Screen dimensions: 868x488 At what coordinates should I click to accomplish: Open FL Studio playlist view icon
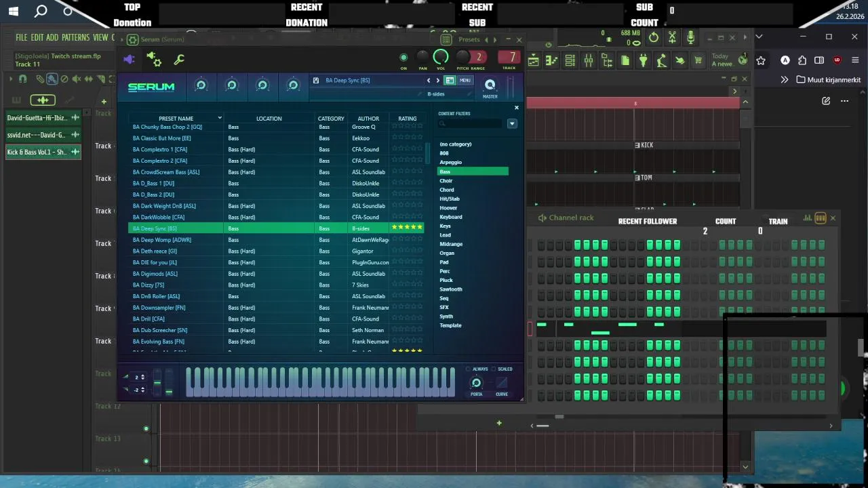tap(534, 61)
